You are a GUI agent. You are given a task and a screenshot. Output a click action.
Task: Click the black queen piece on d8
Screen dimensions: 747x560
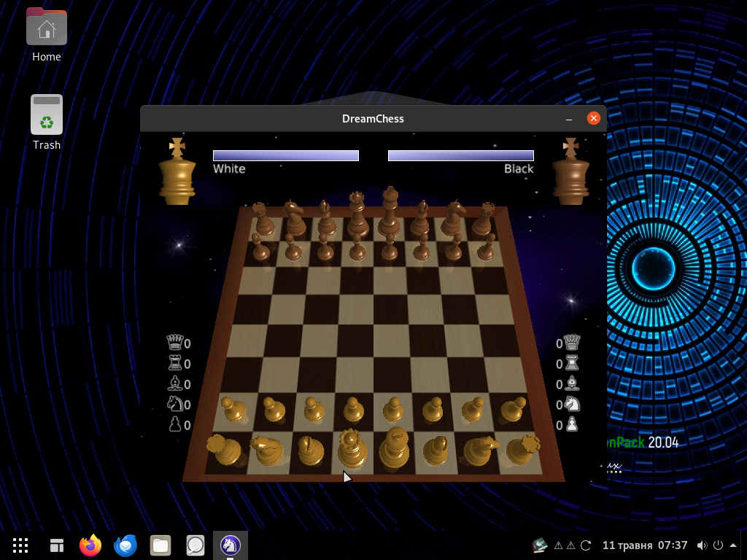[357, 215]
